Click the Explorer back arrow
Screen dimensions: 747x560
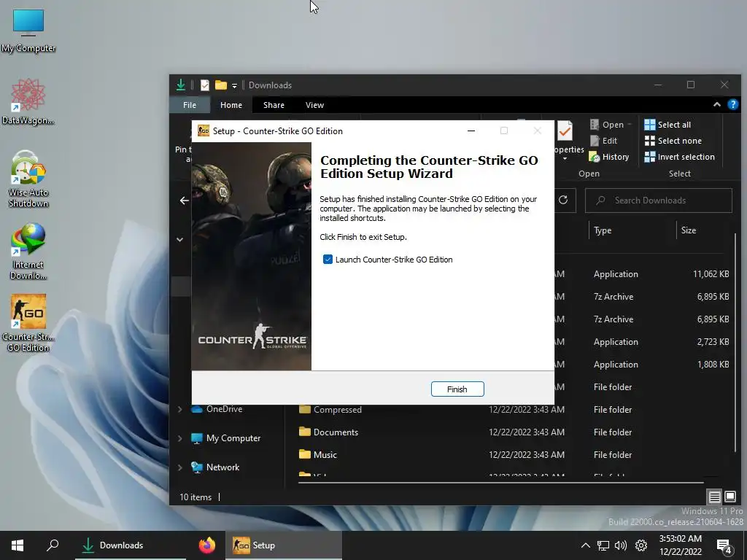(x=185, y=201)
